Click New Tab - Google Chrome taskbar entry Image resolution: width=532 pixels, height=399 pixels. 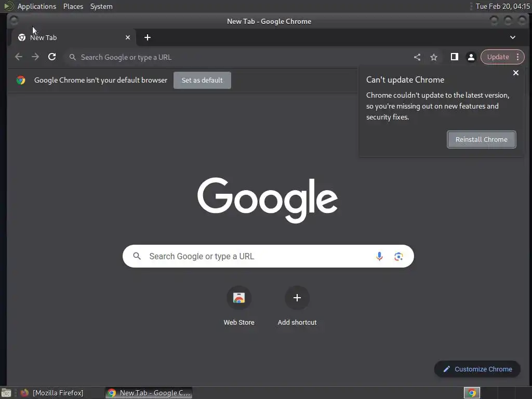[149, 393]
